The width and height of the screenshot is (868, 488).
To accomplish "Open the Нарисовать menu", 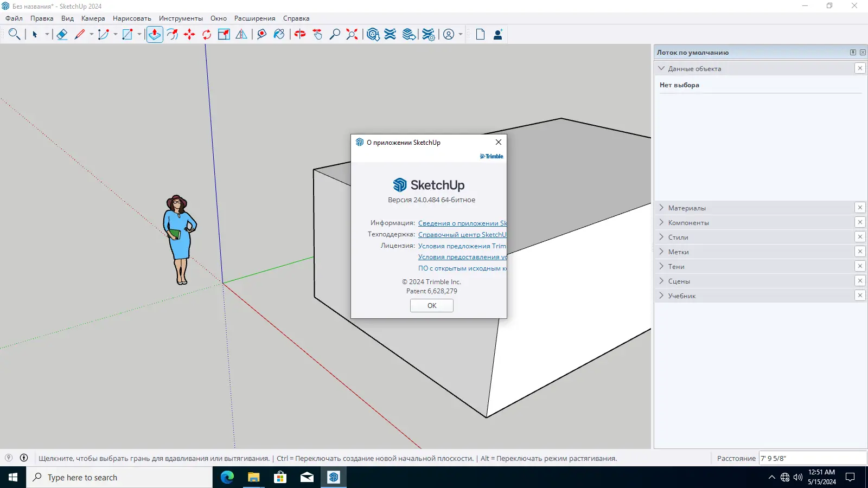I will click(x=132, y=18).
